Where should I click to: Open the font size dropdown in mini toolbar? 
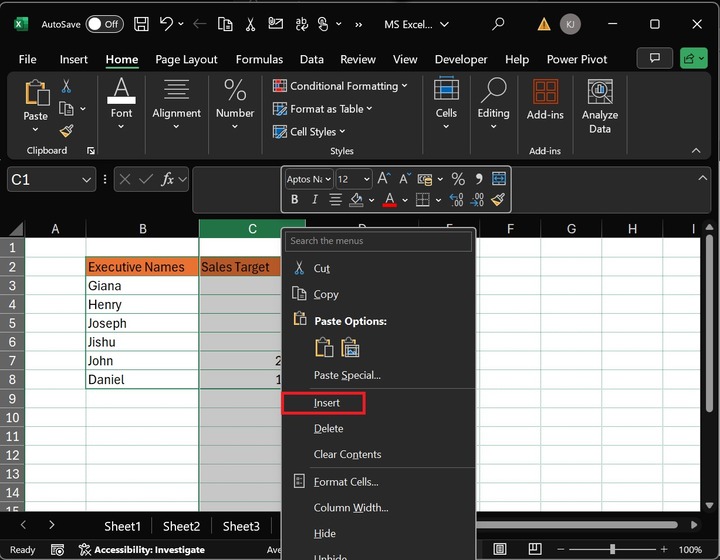[366, 179]
